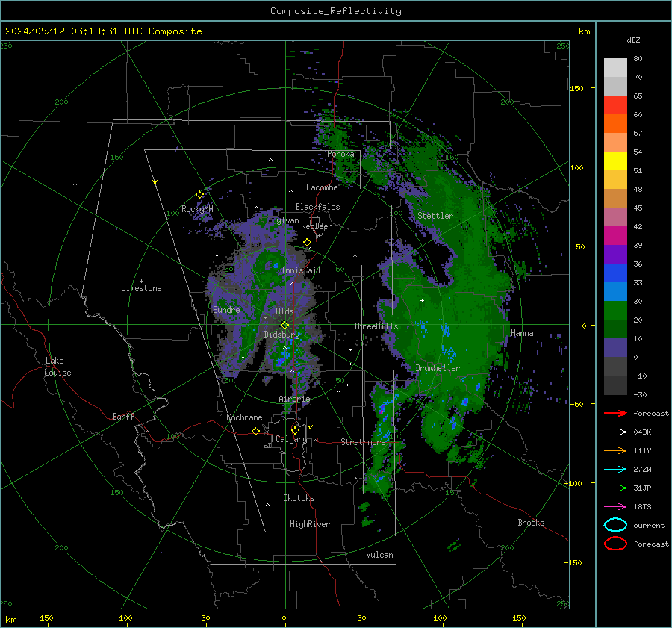Click the 04DK legend text

(x=642, y=432)
